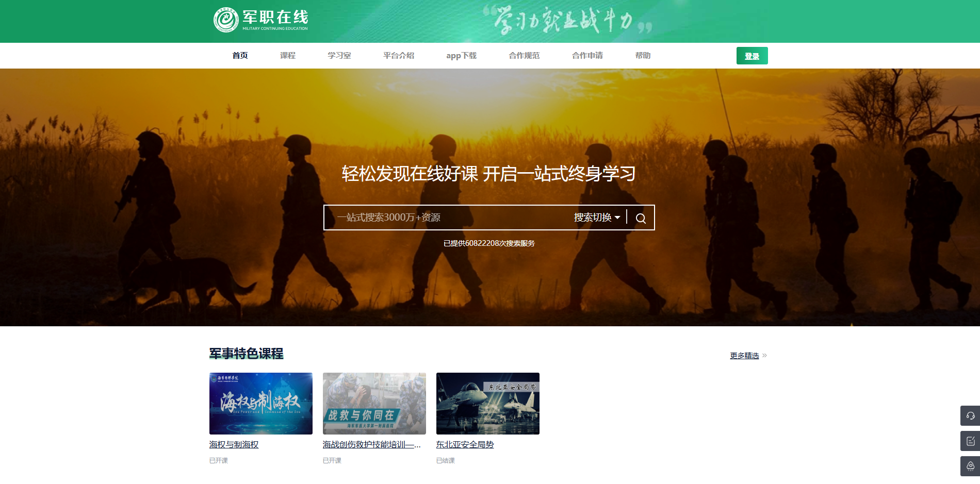Click the magnifier search icon
This screenshot has height=484, width=980.
(x=641, y=218)
